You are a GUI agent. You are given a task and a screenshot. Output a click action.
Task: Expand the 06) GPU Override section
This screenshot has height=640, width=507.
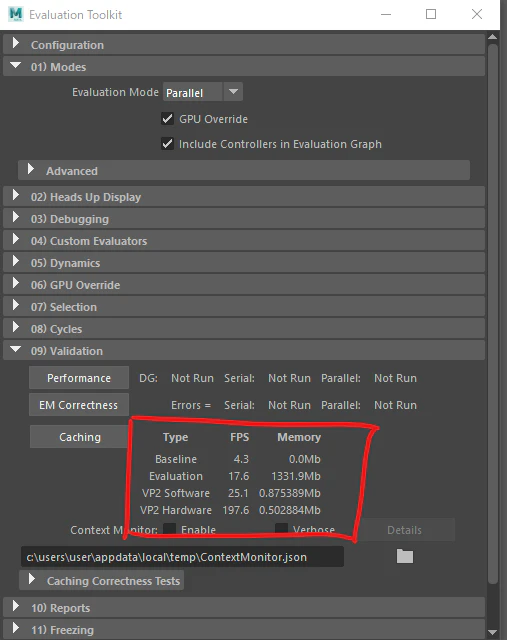coord(244,285)
